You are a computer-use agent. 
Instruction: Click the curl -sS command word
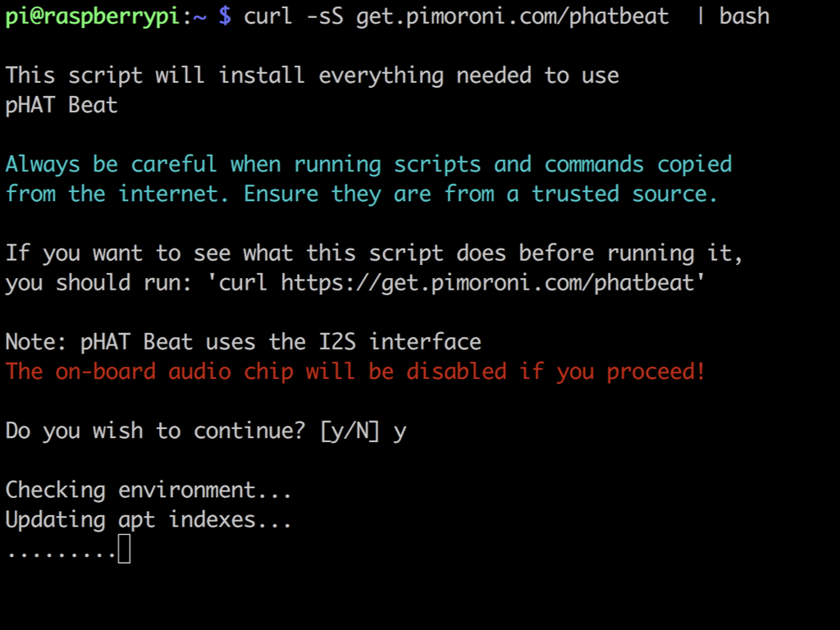(294, 16)
